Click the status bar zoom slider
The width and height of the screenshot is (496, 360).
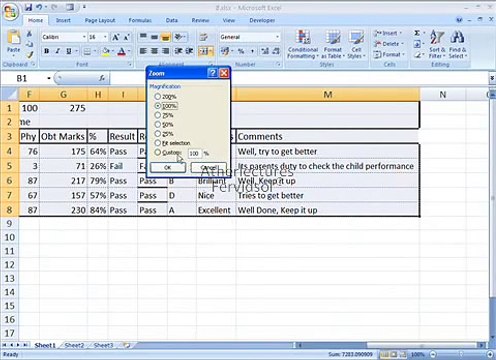(461, 354)
